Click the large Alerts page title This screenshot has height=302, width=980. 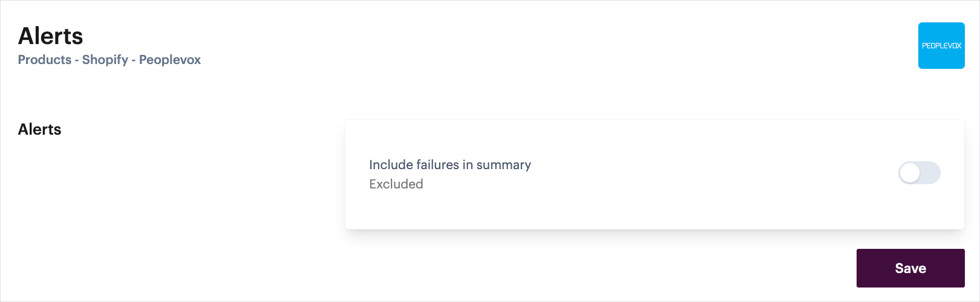[51, 36]
